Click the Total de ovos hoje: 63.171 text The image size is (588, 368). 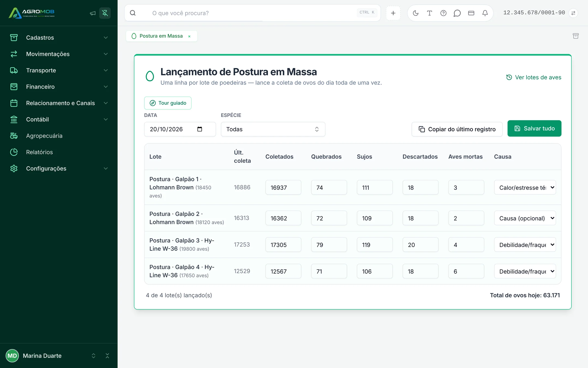click(x=525, y=295)
